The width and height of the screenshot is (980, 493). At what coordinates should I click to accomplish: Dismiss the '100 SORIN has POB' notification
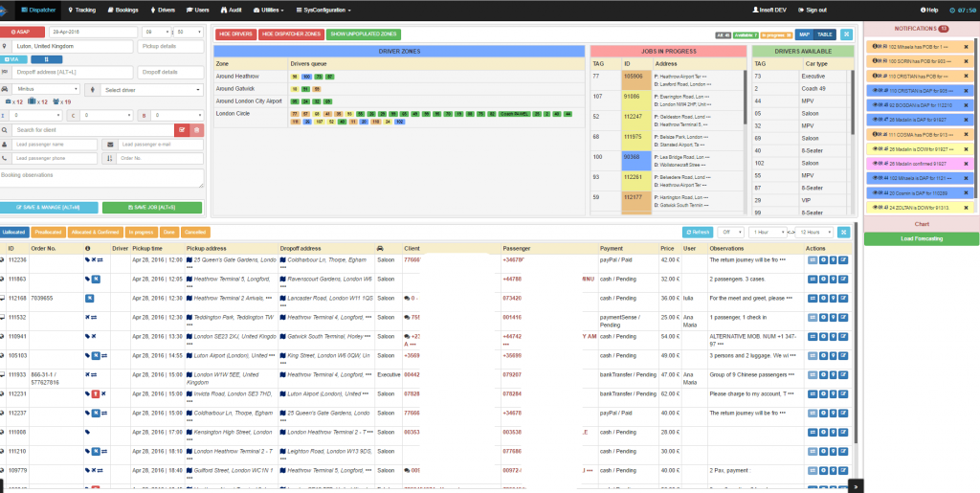pos(966,61)
